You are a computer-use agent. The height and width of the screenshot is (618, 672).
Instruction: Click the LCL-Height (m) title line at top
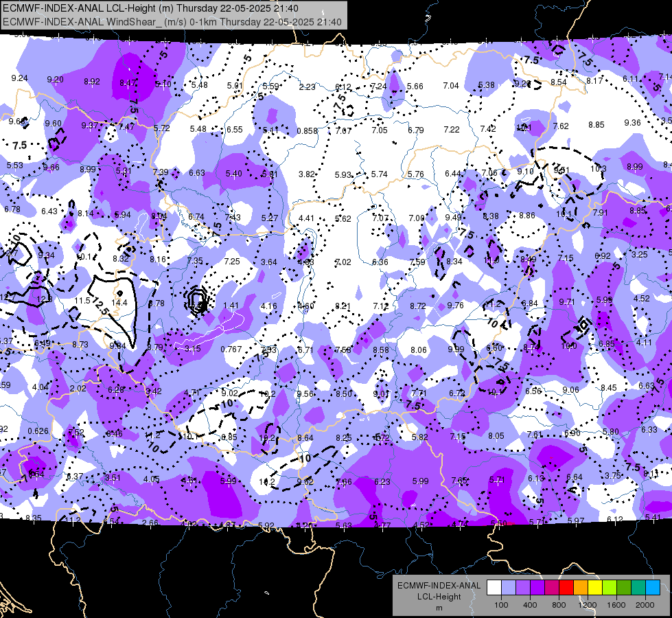pyautogui.click(x=150, y=8)
